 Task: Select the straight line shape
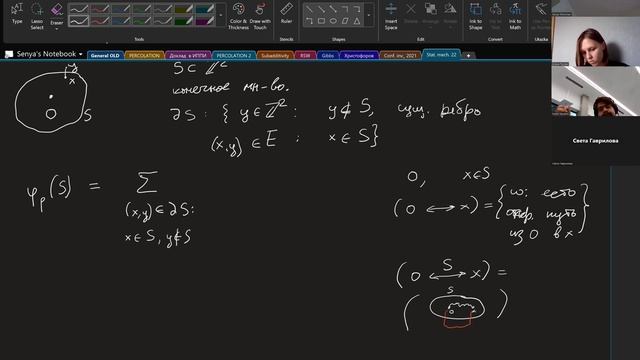coord(309,9)
